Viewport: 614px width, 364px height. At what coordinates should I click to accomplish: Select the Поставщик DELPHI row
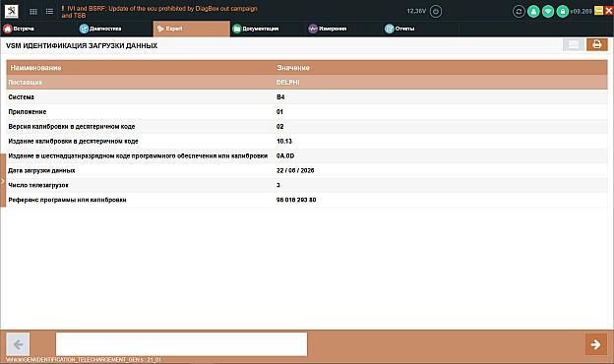tap(307, 83)
